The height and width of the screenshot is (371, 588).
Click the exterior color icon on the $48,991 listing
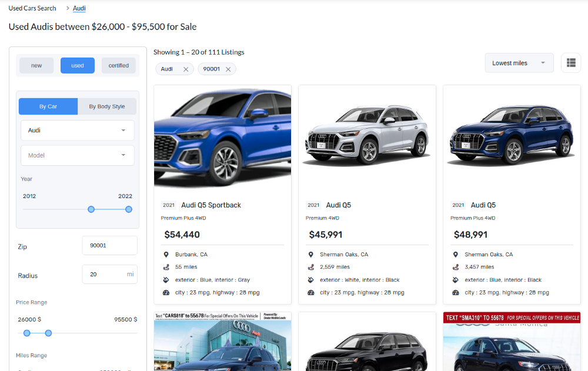[455, 279]
